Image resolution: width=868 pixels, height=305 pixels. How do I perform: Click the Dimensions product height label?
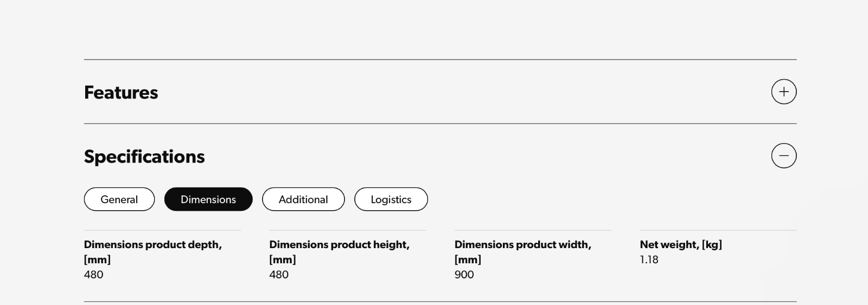pyautogui.click(x=339, y=245)
